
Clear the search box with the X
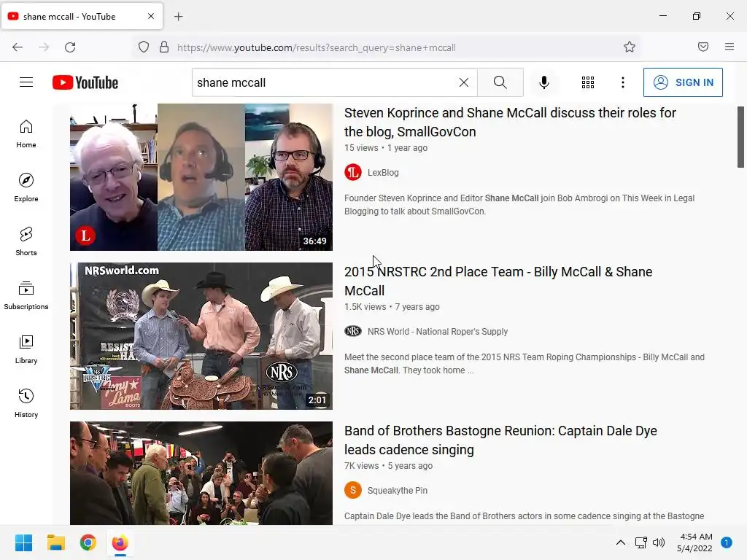[x=463, y=82]
